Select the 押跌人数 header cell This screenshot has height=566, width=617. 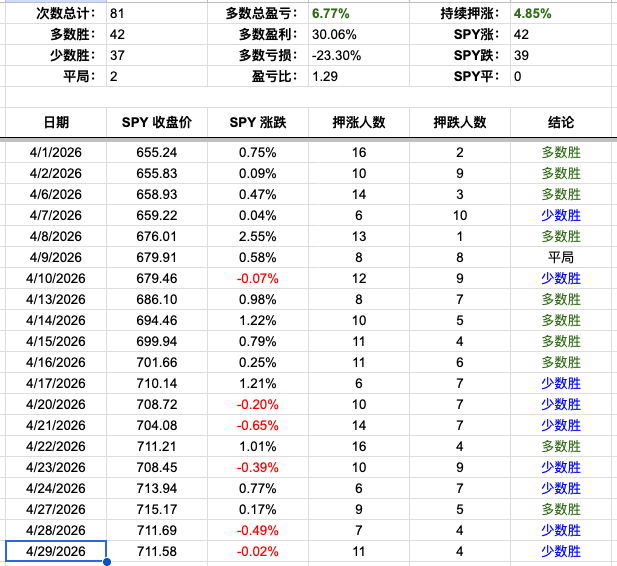pyautogui.click(x=460, y=122)
